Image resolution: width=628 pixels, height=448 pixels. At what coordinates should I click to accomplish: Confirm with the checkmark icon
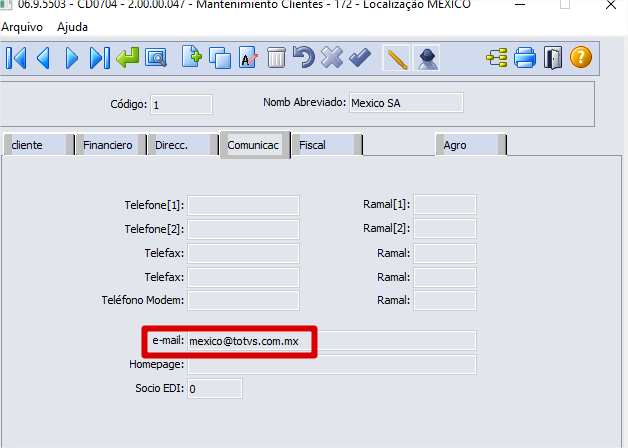pos(360,58)
